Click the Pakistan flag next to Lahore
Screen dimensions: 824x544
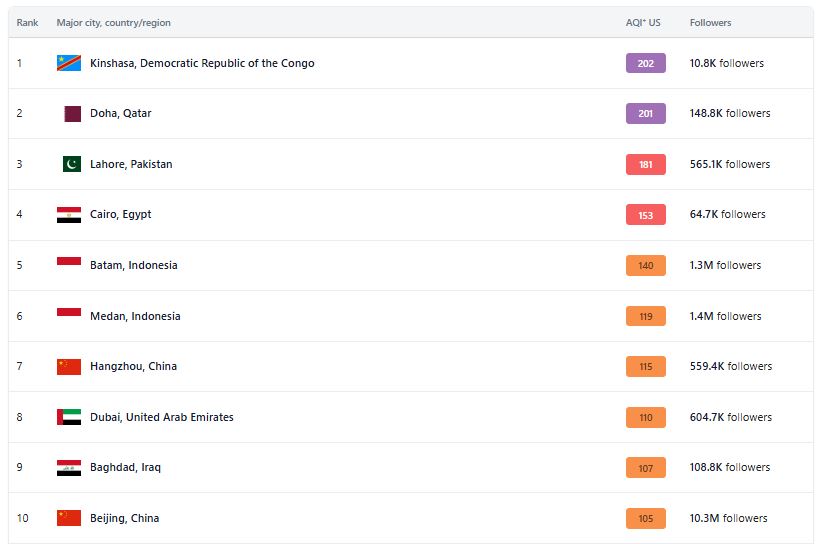pyautogui.click(x=72, y=164)
